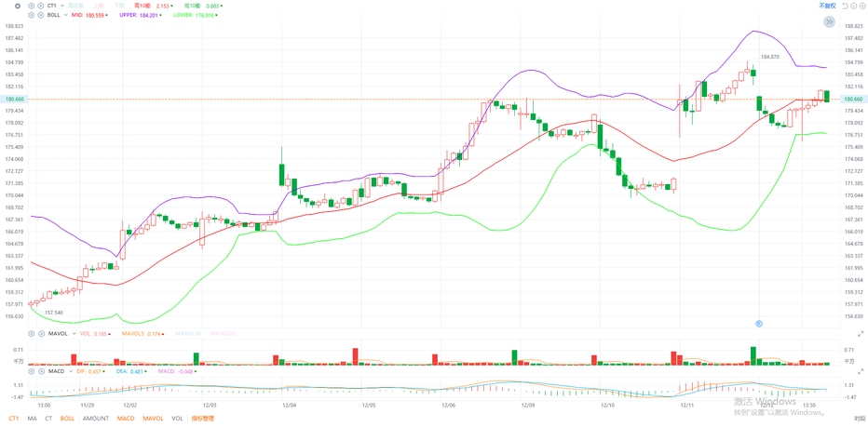
Task: Expand the BOLL indicator dropdown arrow
Action: pyautogui.click(x=66, y=15)
